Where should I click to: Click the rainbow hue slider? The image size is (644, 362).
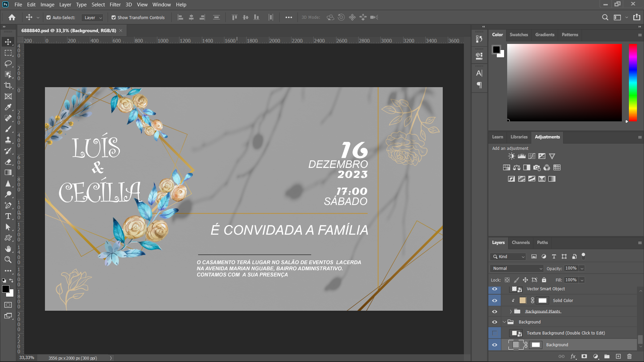tap(633, 82)
